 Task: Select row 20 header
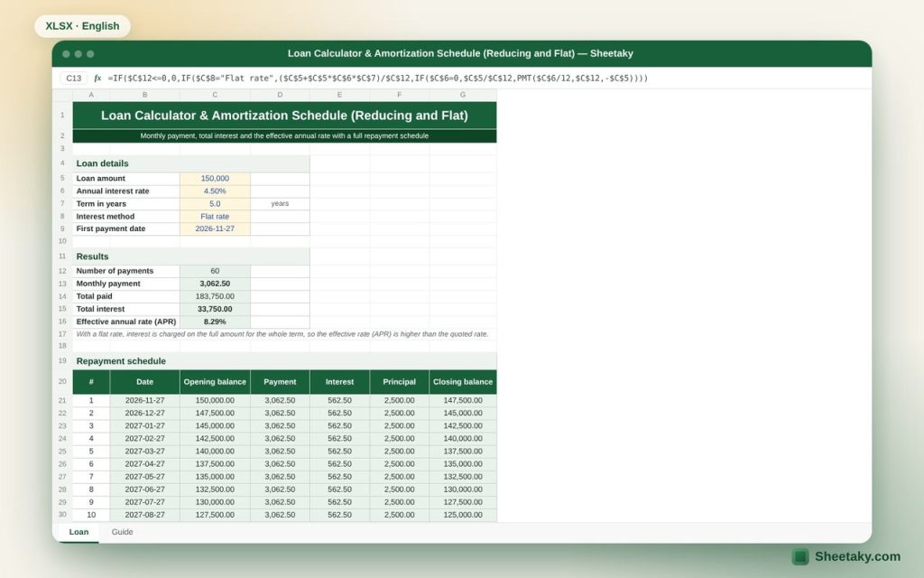click(x=62, y=382)
